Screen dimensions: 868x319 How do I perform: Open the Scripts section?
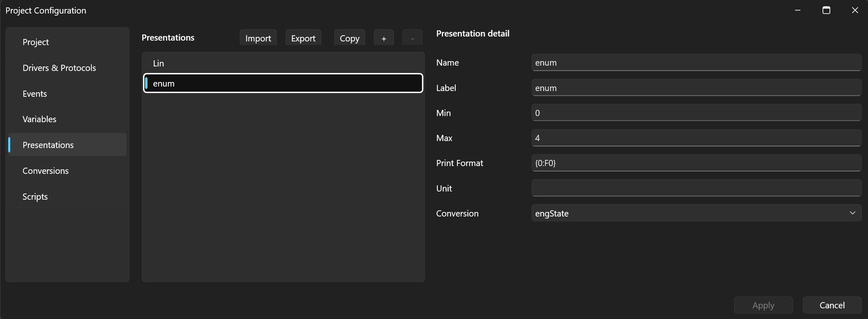pos(67,197)
